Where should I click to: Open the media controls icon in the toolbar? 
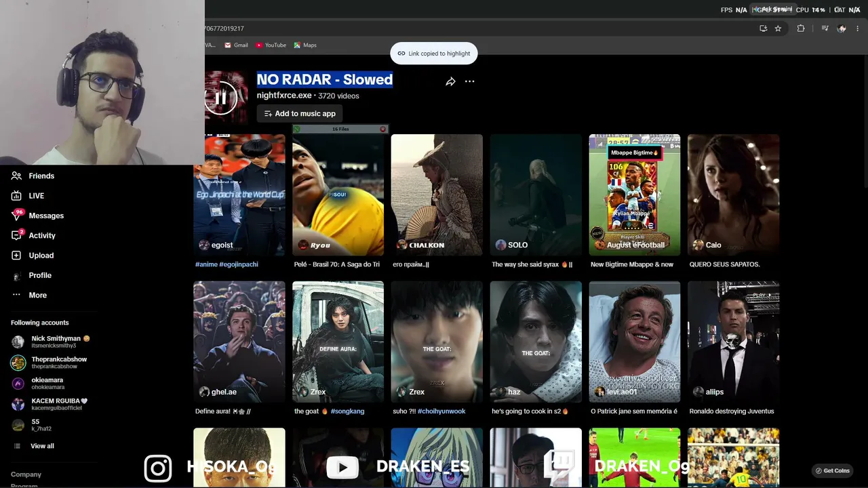825,28
